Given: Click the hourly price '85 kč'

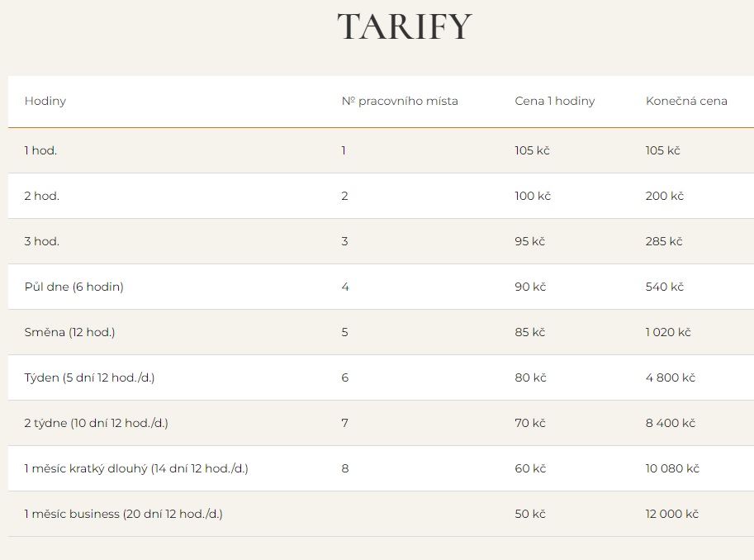Looking at the screenshot, I should click(x=530, y=332).
